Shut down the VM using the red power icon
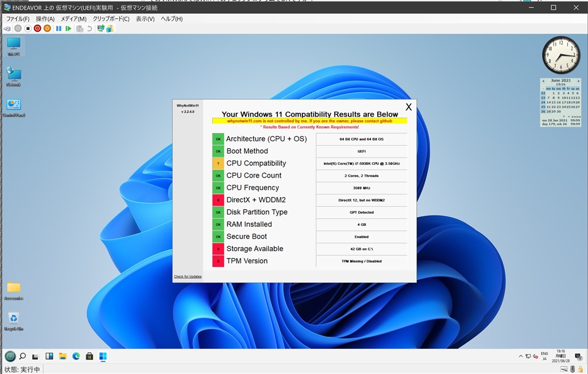Viewport: 588px width, 374px height. (37, 29)
